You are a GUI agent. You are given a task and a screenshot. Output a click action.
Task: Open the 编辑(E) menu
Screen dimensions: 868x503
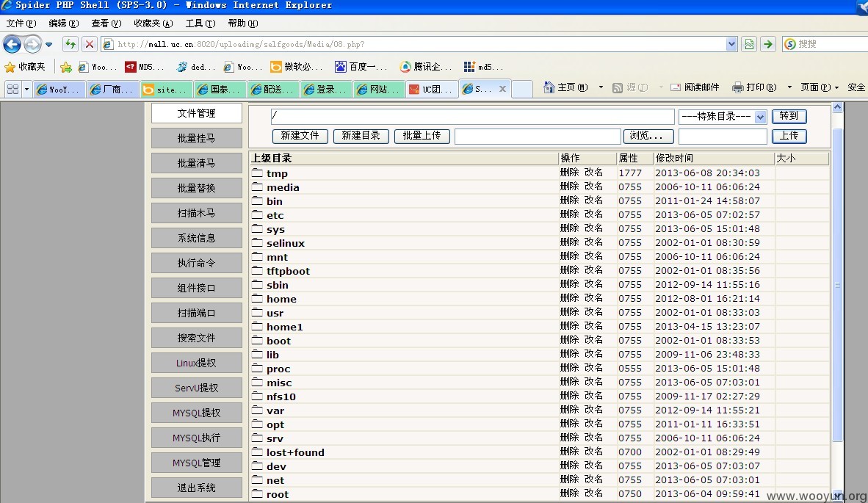click(x=64, y=23)
